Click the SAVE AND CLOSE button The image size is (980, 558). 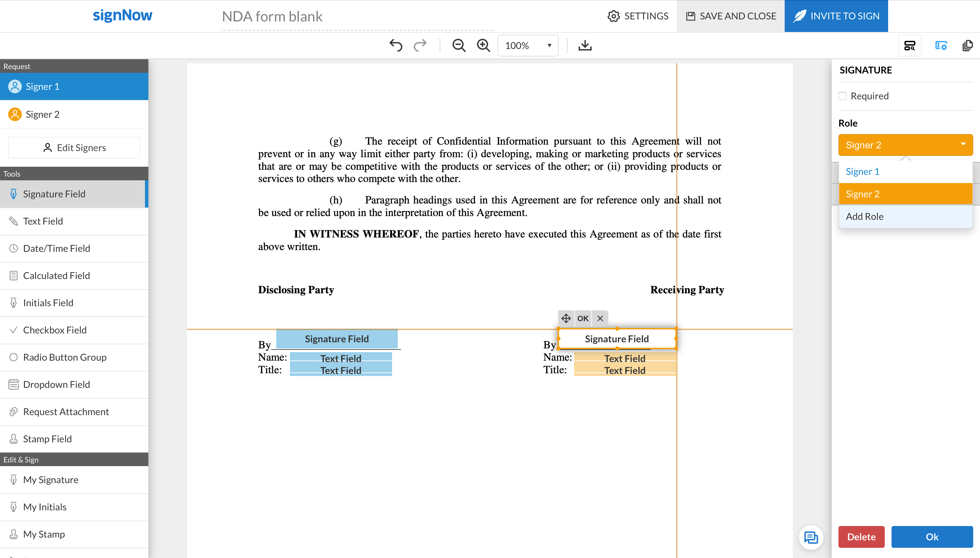tap(730, 16)
